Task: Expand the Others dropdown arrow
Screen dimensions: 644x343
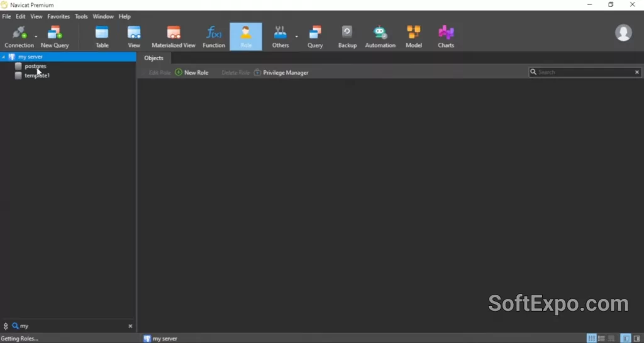Action: (x=297, y=37)
